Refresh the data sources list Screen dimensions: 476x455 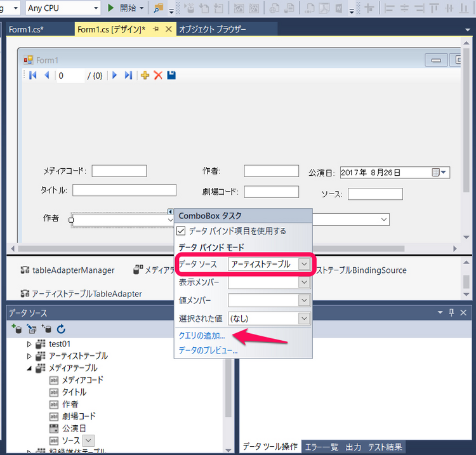tap(62, 329)
